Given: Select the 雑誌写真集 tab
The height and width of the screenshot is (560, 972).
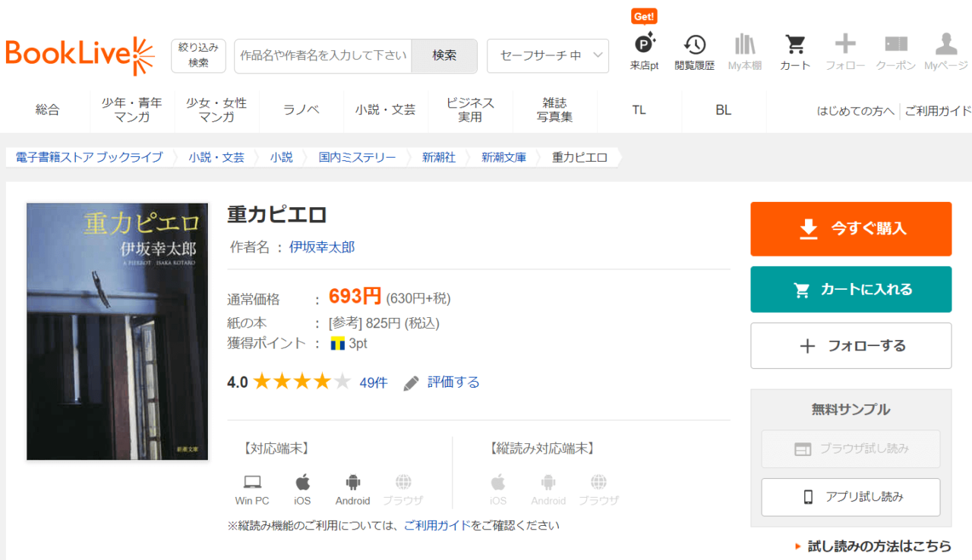Looking at the screenshot, I should 555,110.
